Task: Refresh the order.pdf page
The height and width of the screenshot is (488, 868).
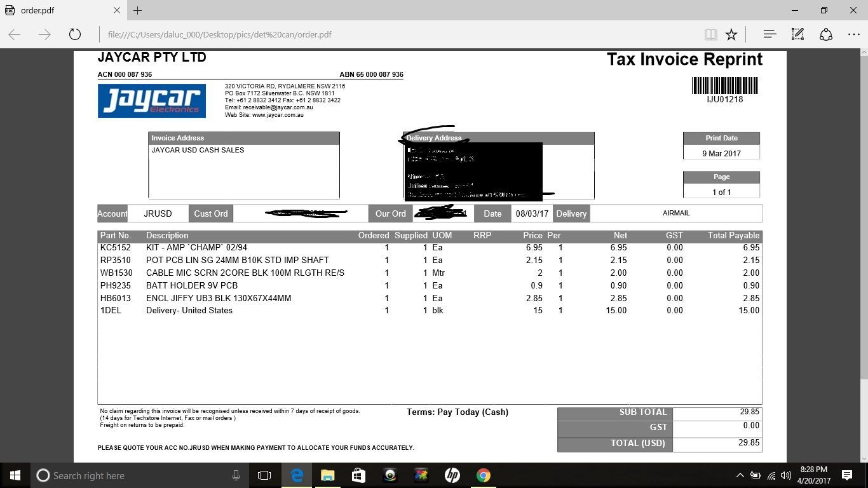Action: tap(75, 34)
